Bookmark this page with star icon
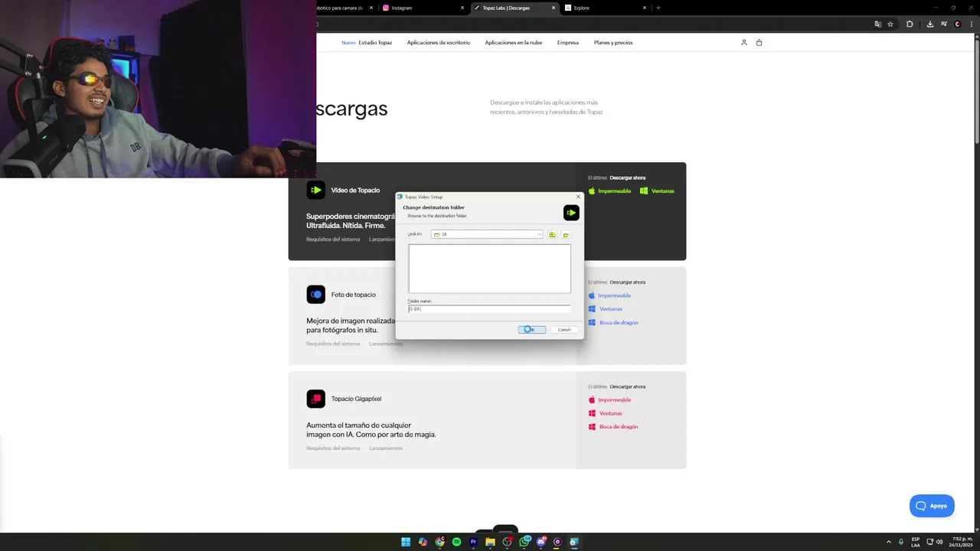The image size is (980, 551). pos(890,24)
